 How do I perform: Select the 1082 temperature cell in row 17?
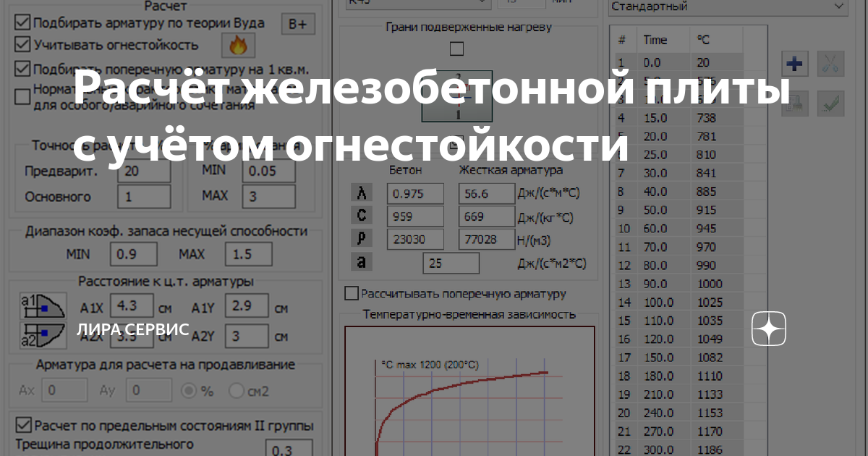click(716, 358)
